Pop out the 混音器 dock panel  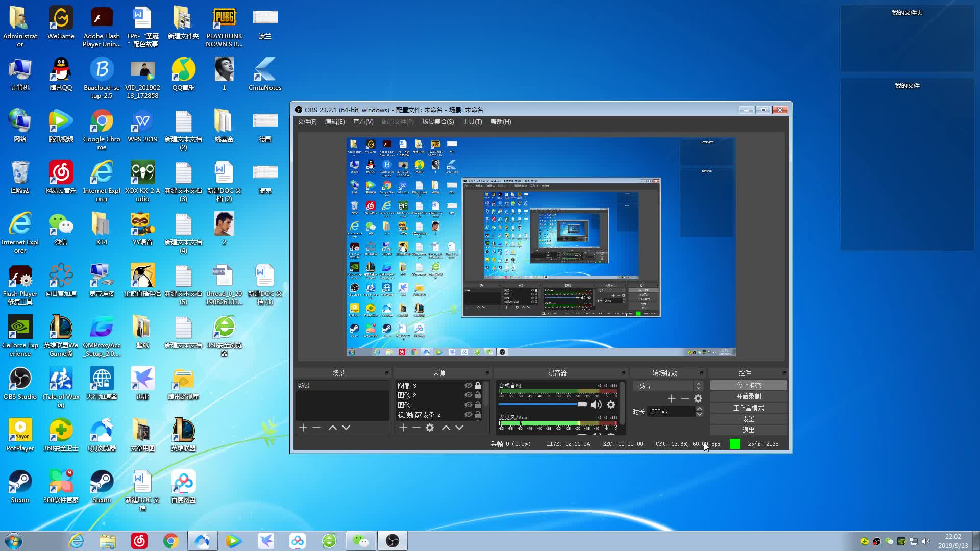[623, 373]
